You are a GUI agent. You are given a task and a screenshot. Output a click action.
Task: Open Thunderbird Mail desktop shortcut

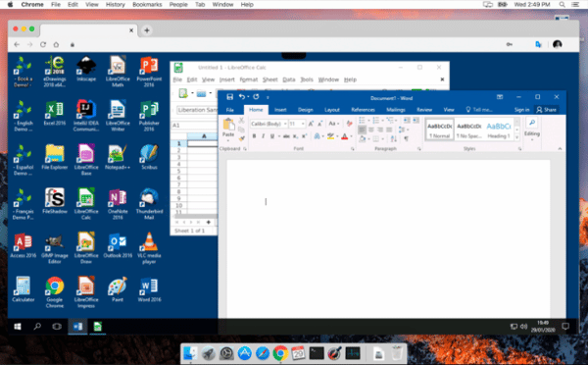coord(149,204)
